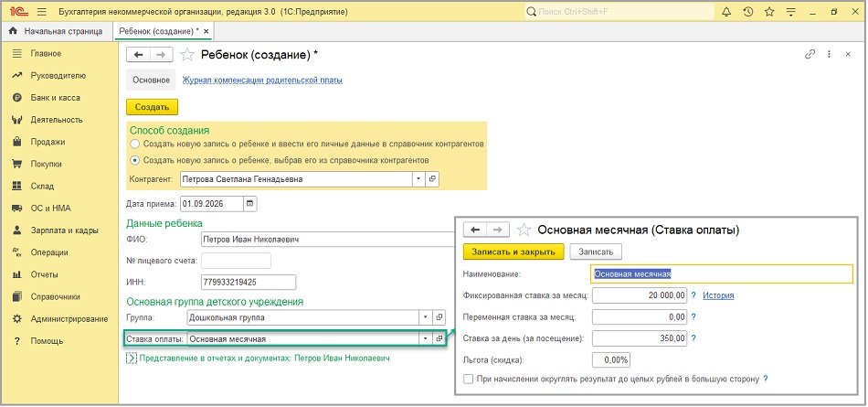868x407 pixels.
Task: Open favorites star in title bar
Action: click(x=769, y=12)
